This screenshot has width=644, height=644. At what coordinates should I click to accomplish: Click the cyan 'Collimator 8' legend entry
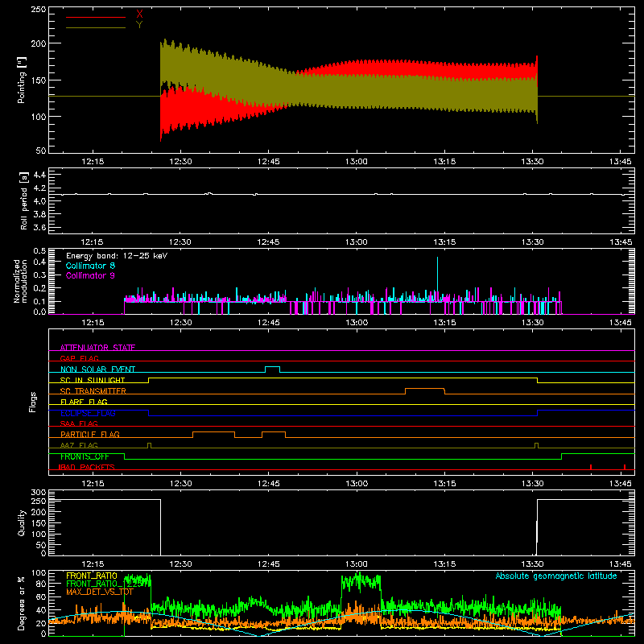pos(90,266)
